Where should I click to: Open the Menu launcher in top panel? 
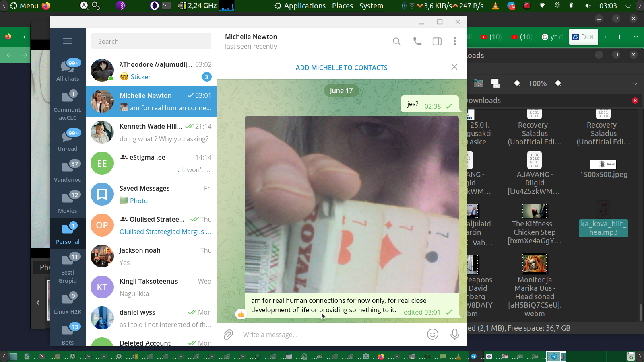[x=24, y=6]
